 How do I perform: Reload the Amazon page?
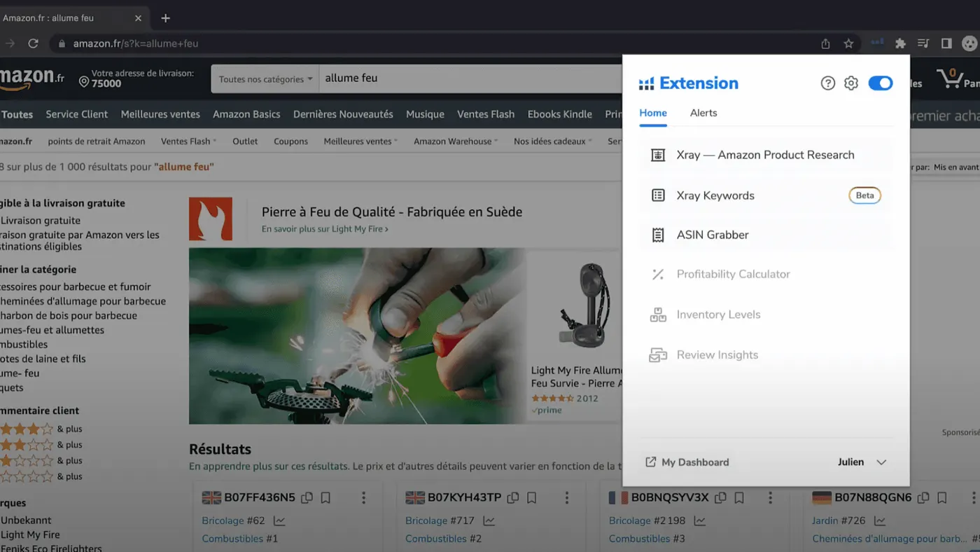click(x=33, y=43)
